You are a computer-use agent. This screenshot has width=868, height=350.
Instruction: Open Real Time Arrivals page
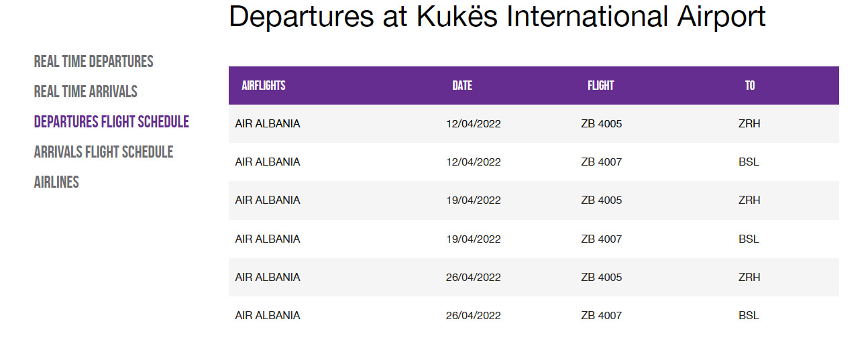tap(85, 92)
